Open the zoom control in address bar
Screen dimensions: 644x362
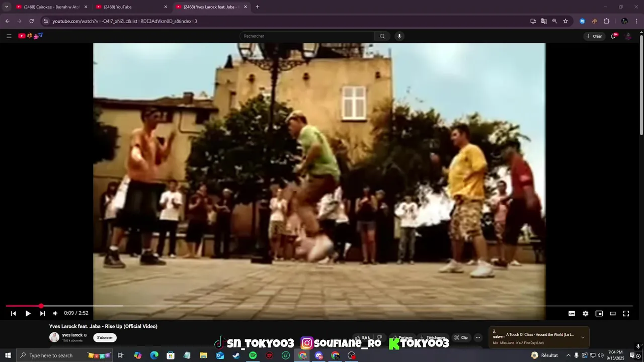coord(554,21)
